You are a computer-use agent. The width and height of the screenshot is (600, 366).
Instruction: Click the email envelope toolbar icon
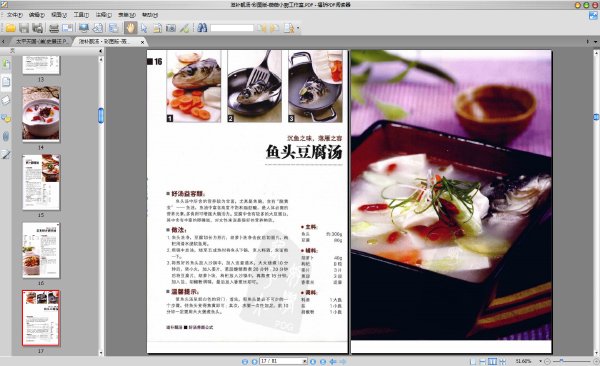pyautogui.click(x=67, y=28)
